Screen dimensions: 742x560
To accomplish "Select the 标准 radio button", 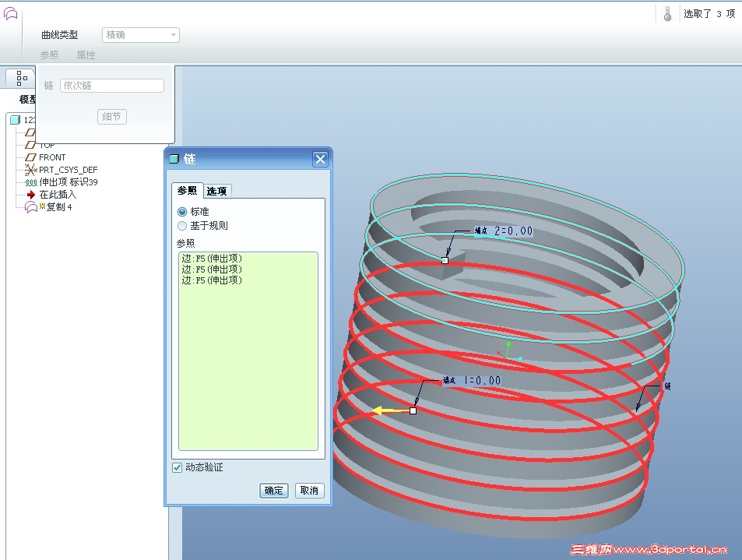I will 181,212.
